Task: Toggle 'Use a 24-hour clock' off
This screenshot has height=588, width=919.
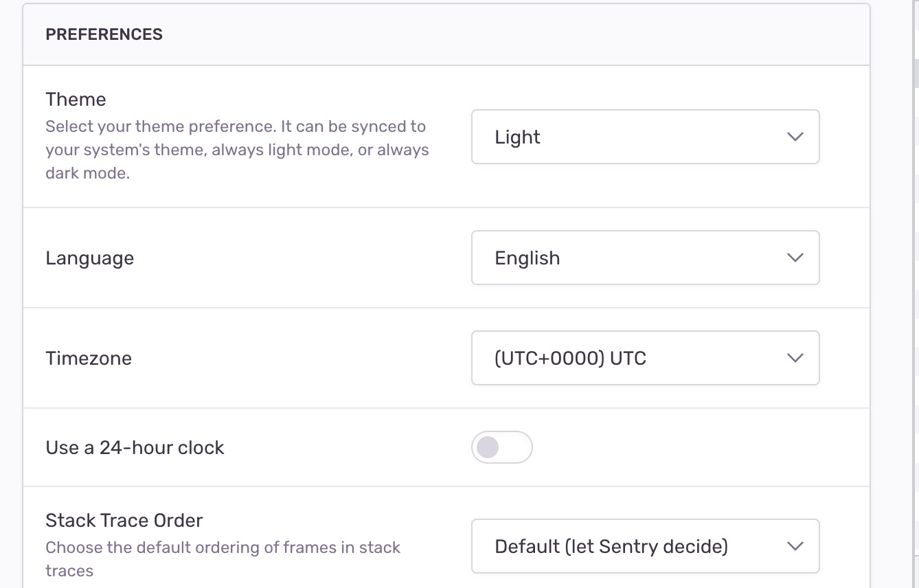Action: (502, 447)
